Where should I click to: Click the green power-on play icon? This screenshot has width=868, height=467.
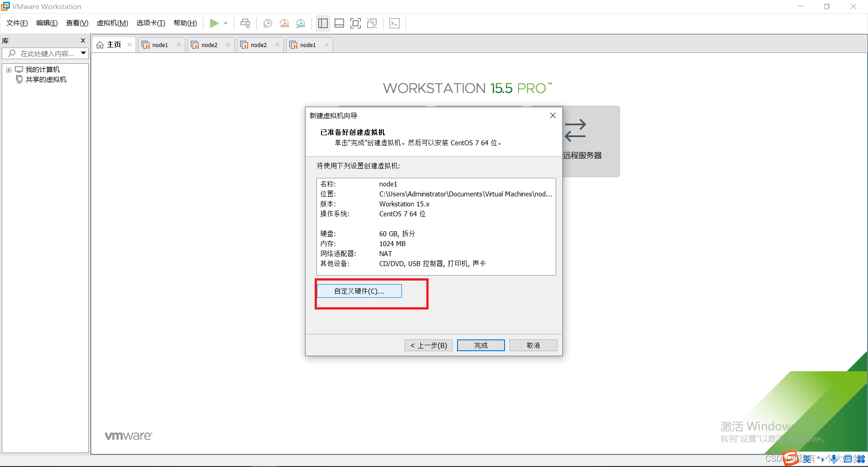click(x=214, y=23)
